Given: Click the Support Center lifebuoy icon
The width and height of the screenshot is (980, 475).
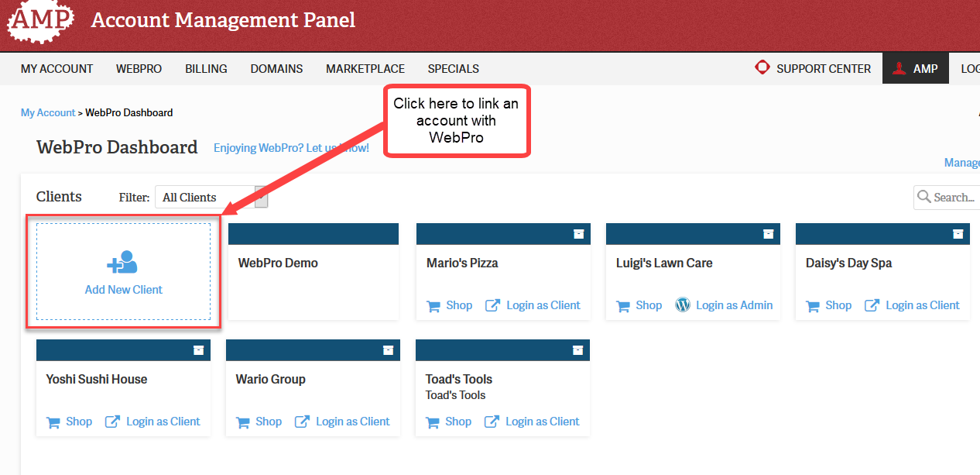Looking at the screenshot, I should coord(762,68).
